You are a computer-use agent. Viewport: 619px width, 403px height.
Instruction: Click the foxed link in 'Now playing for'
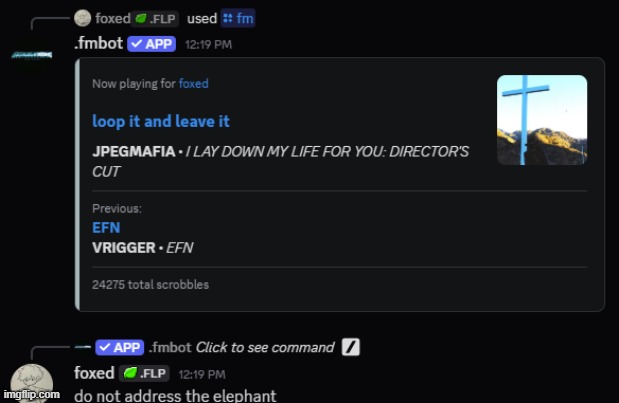pyautogui.click(x=193, y=84)
